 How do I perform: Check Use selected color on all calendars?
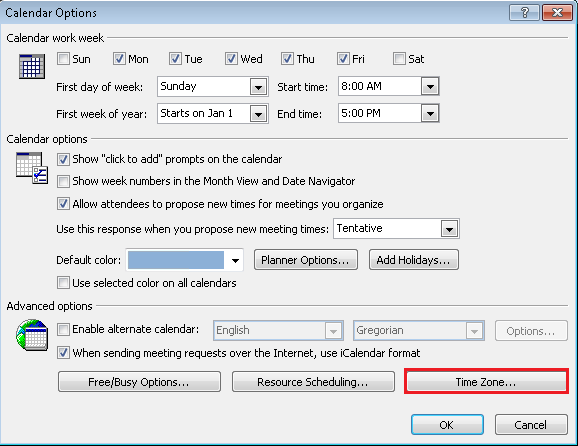point(63,283)
